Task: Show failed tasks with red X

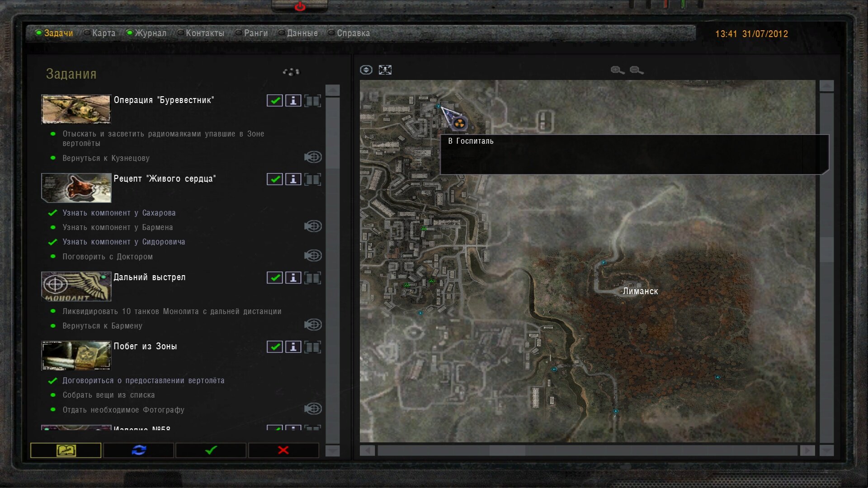Action: 283,450
